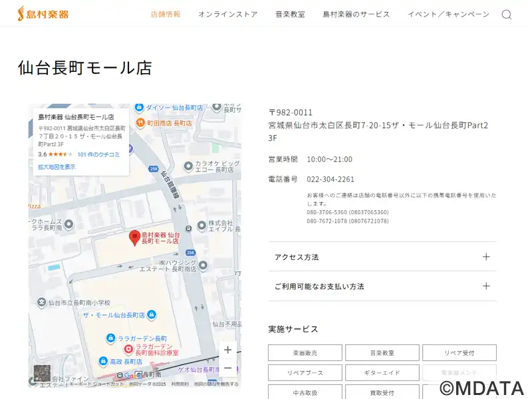Click the リペア受付 service button
532x399 pixels.
pyautogui.click(x=460, y=353)
